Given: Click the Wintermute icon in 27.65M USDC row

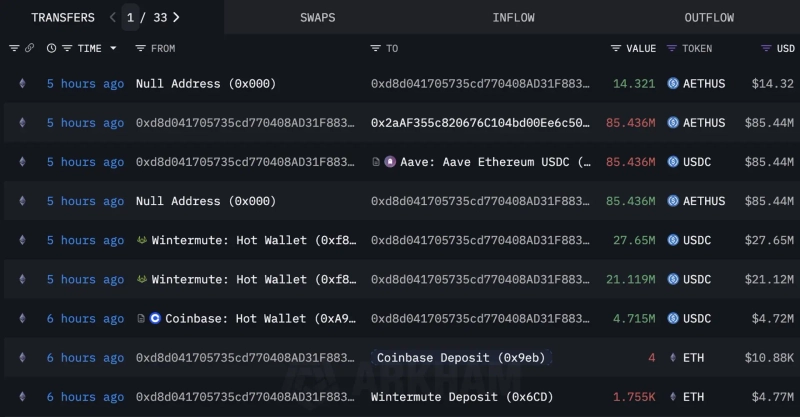Looking at the screenshot, I should pos(142,240).
